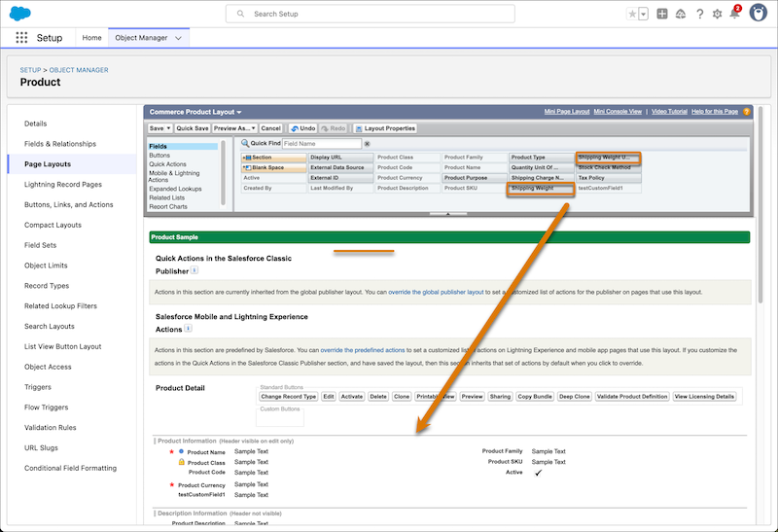Select Mobile & Lightning Actions palette category
This screenshot has width=778, height=532.
[x=174, y=176]
